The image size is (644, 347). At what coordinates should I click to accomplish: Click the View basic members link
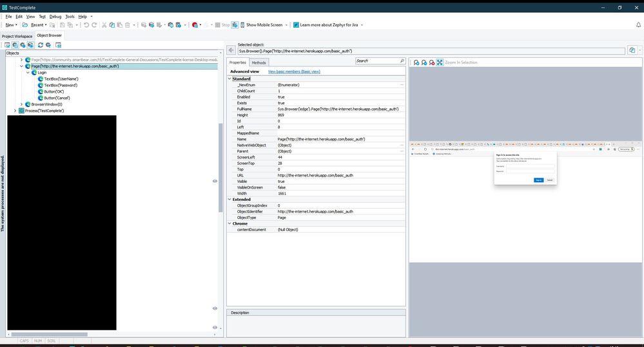point(294,71)
